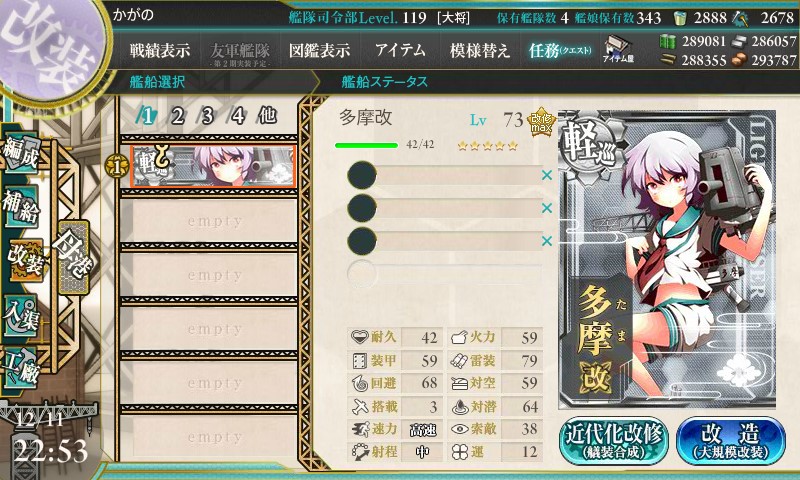
Task: Open the 入渠 repair dock sidebar icon
Action: (x=21, y=315)
